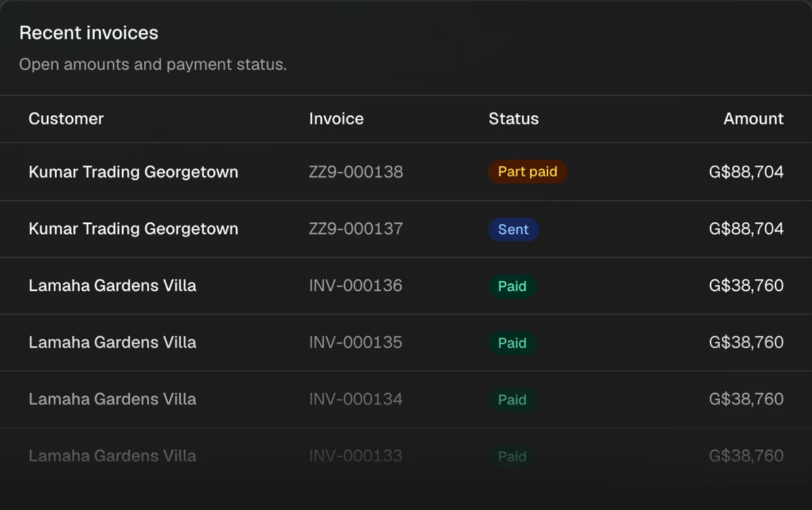Image resolution: width=812 pixels, height=510 pixels.
Task: Open Lamaha Gardens Villa row for INV-000133
Action: tap(406, 456)
